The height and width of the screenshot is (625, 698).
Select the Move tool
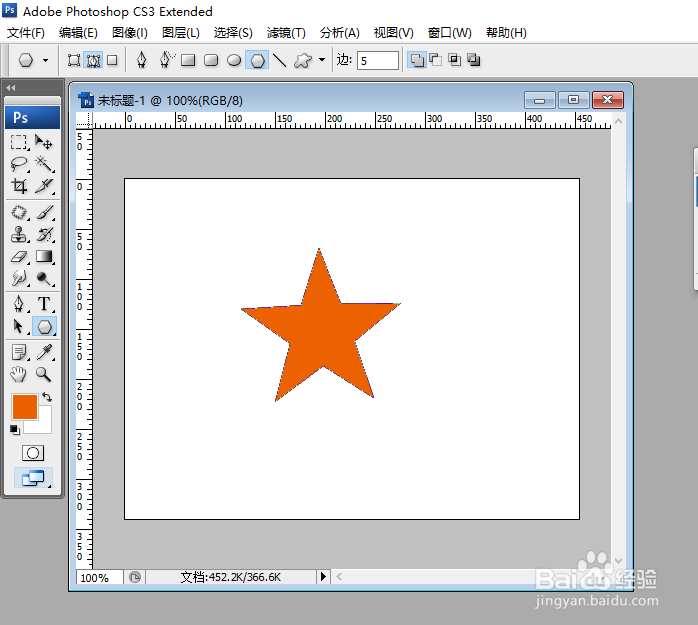44,142
